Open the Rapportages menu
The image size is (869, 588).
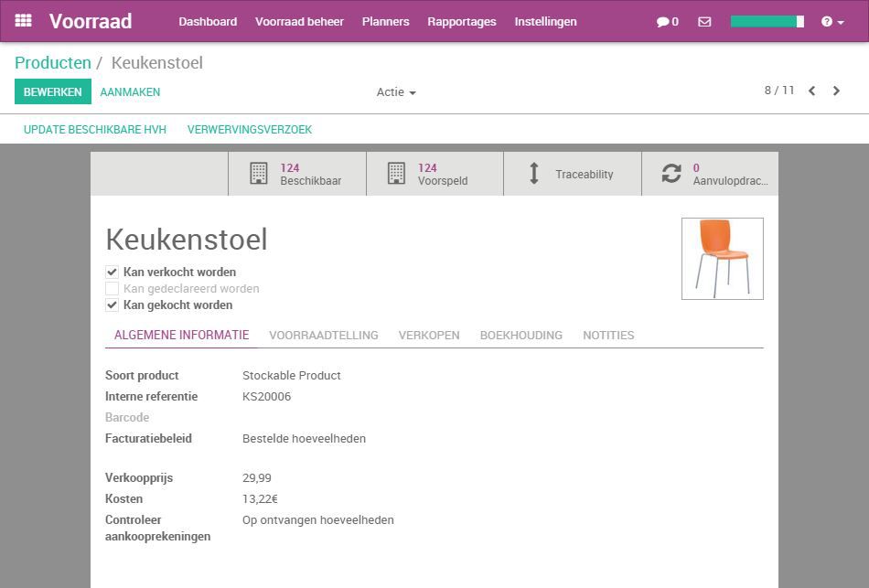click(x=462, y=21)
